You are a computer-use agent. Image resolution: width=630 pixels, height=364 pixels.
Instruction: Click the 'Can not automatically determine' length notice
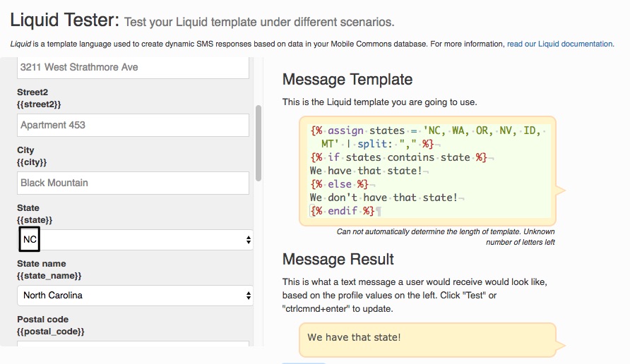pos(446,237)
